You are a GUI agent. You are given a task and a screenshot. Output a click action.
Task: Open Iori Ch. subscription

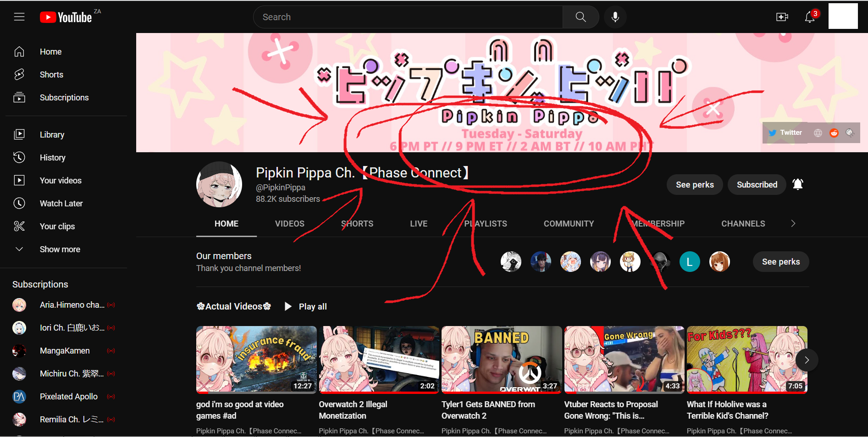click(63, 328)
